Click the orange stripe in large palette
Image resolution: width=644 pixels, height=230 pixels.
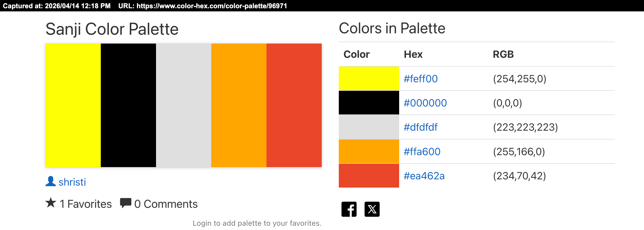pyautogui.click(x=239, y=105)
